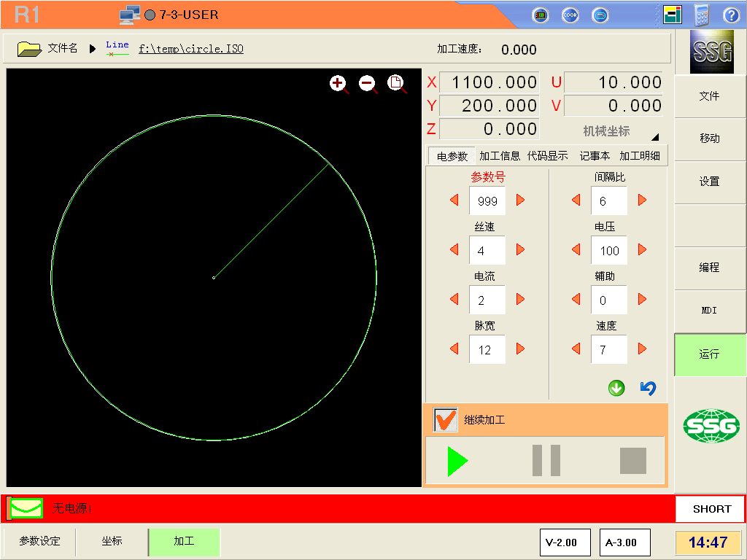Viewport: 747px width, 560px height.
Task: Click the MDI sidebar button
Action: click(709, 311)
